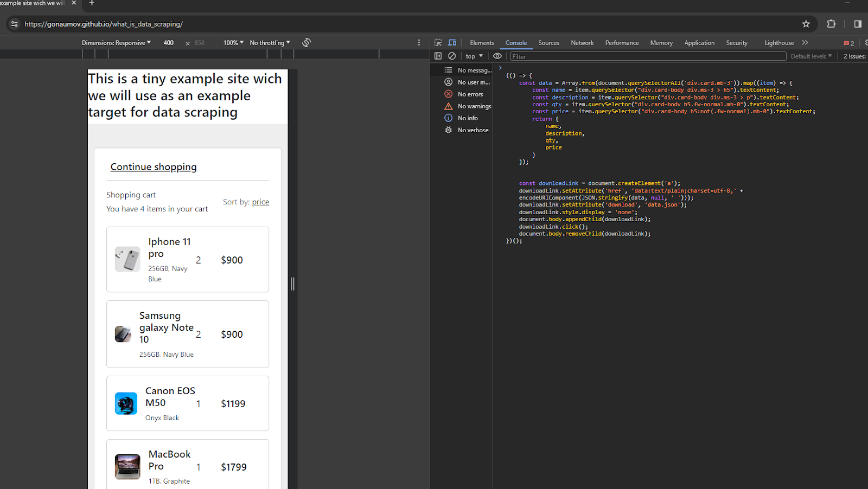Create a live expression with the eye icon
The width and height of the screenshot is (868, 489).
coord(497,55)
